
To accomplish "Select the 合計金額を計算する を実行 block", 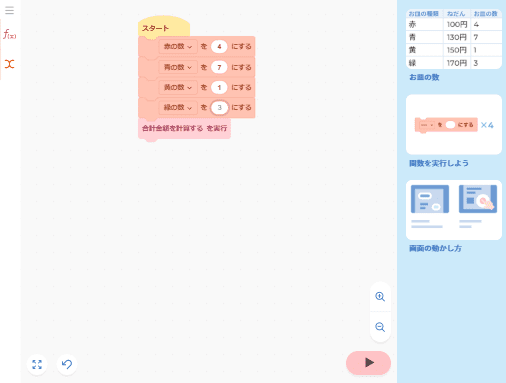I will (x=184, y=128).
